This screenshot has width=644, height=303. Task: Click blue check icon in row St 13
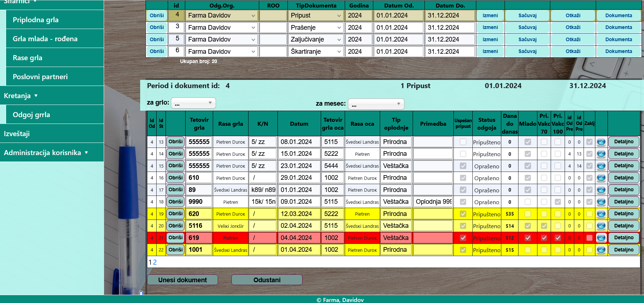(601, 142)
